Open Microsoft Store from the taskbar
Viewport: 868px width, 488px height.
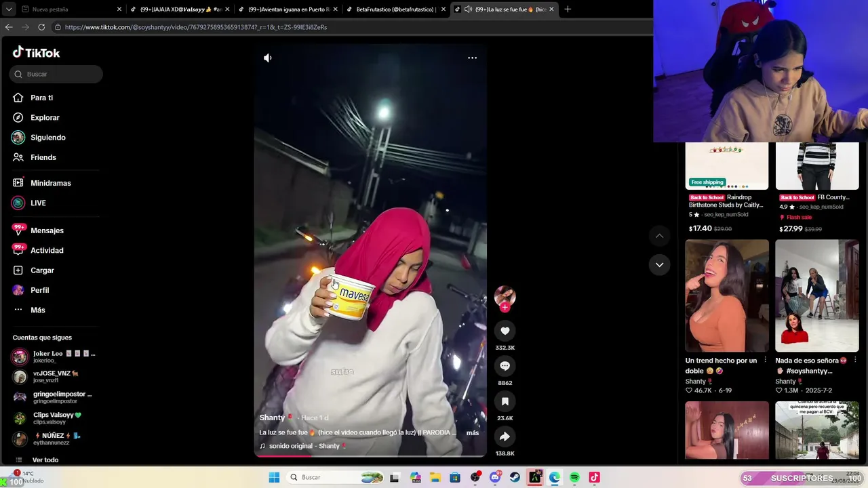coord(455,477)
